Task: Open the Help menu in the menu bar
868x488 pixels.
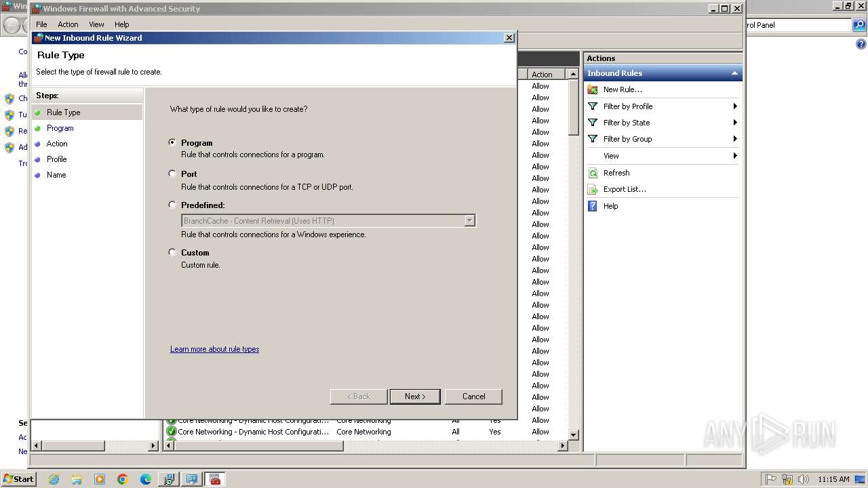Action: coord(121,24)
